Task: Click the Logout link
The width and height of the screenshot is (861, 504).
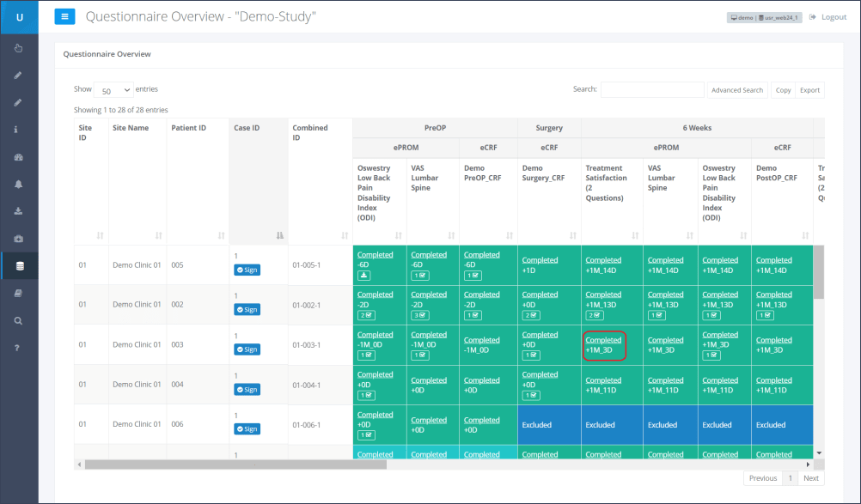Action: [x=827, y=17]
